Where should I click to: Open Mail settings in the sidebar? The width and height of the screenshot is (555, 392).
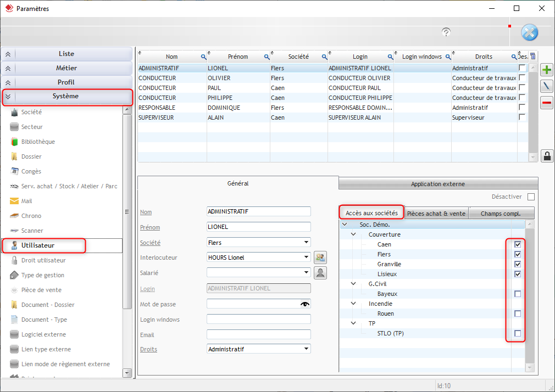tap(27, 201)
